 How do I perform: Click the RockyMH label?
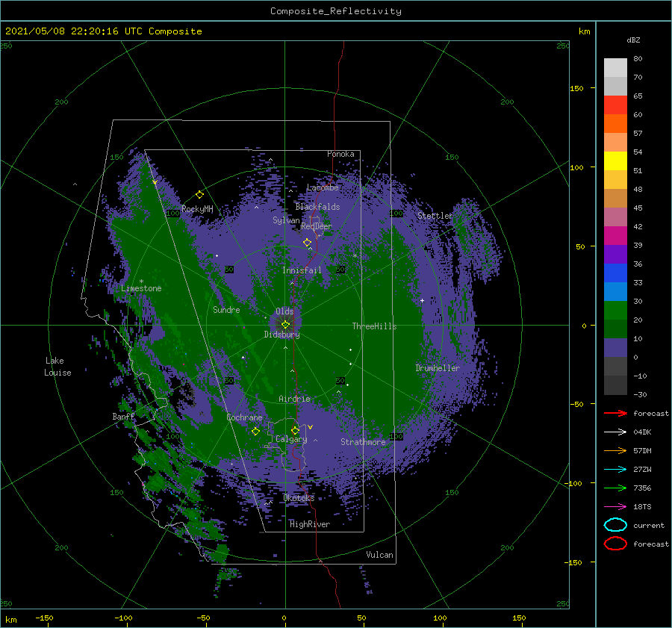(x=197, y=209)
